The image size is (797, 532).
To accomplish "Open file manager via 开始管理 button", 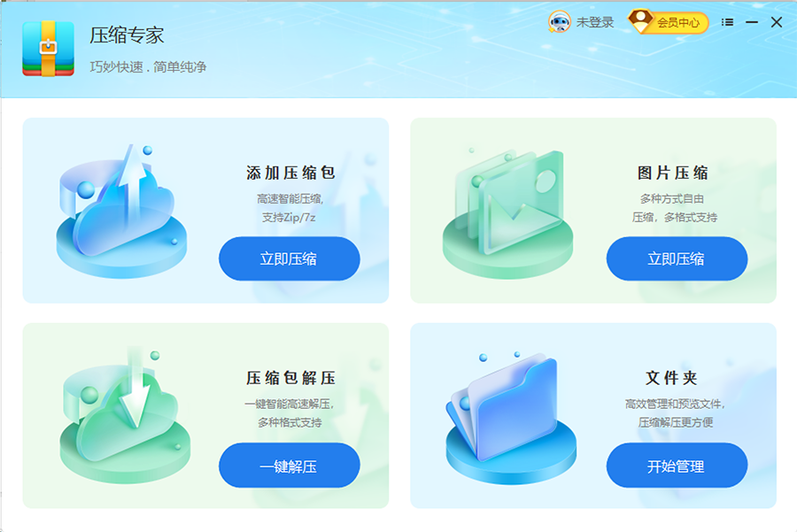I will click(x=677, y=466).
